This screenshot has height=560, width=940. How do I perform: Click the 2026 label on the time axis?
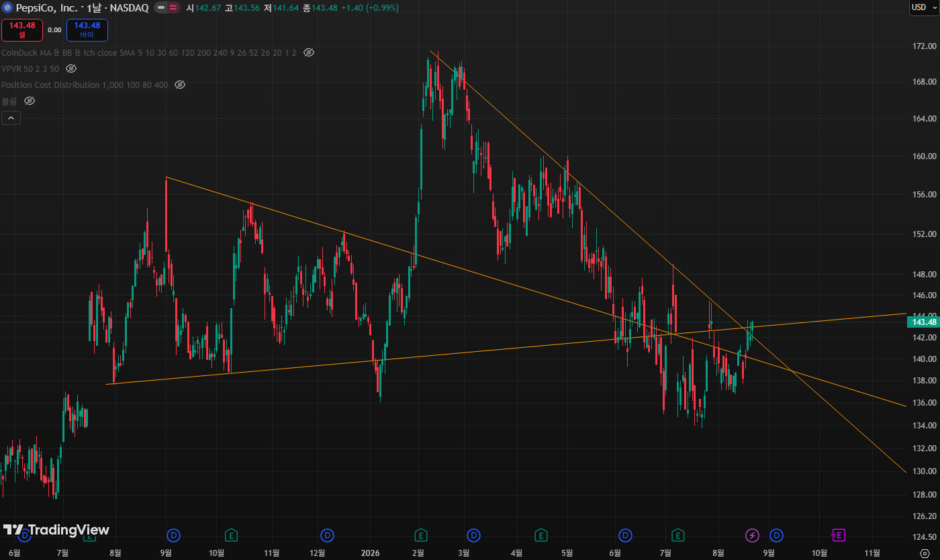(x=370, y=553)
